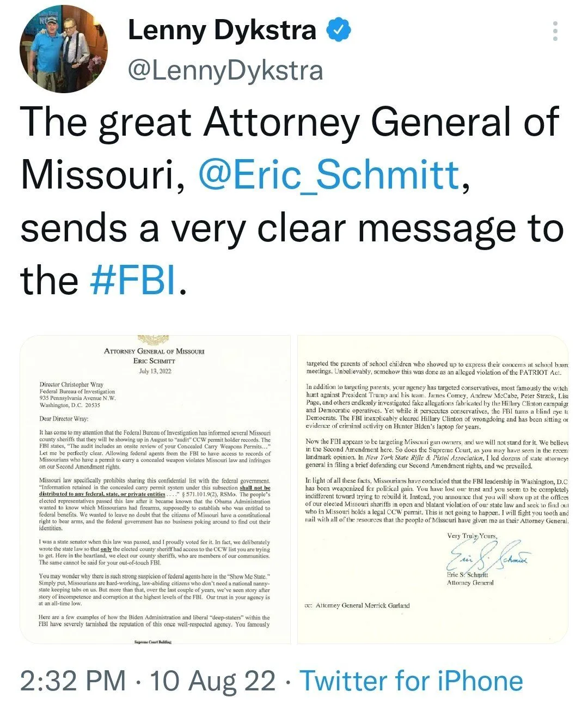Click the July 13, 2022 letter date
Viewport: 588px width, 710px height.
(x=155, y=371)
